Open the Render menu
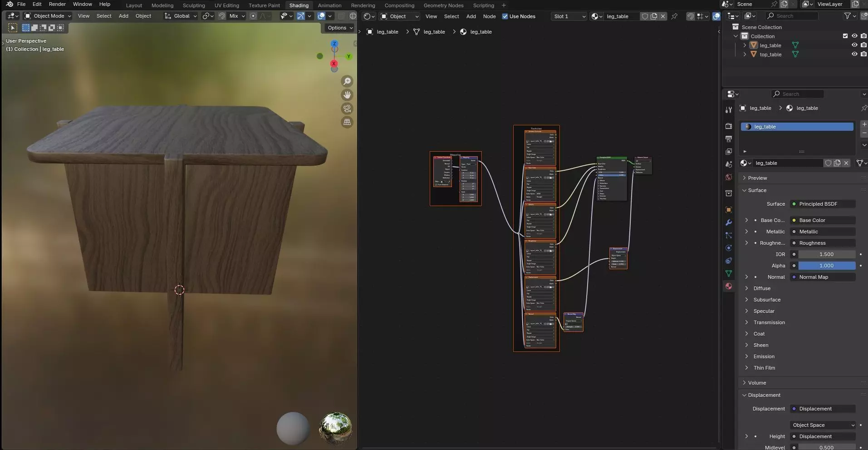 click(57, 4)
